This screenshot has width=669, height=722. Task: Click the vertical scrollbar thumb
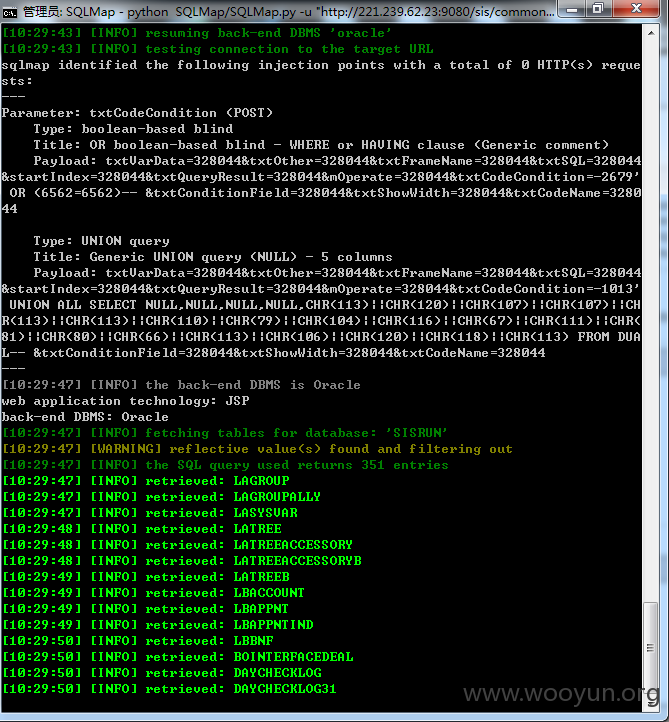(650, 647)
